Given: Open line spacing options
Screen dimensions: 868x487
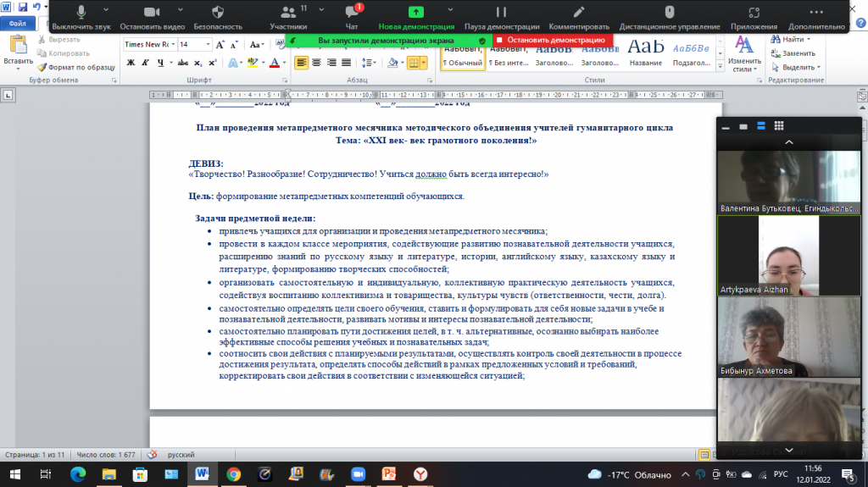Looking at the screenshot, I should pyautogui.click(x=368, y=63).
